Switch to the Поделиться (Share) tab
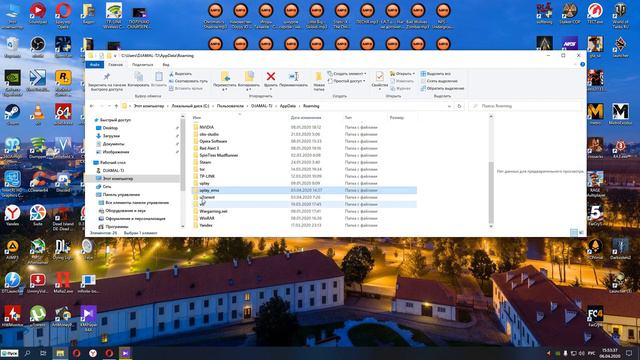This screenshot has width=640, height=360. click(142, 64)
